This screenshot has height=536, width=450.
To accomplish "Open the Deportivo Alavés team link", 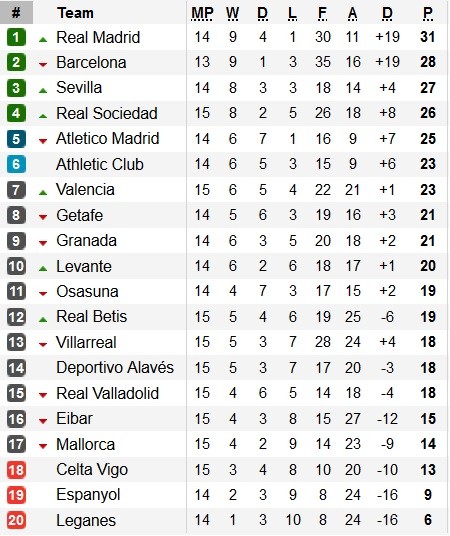I will [x=115, y=368].
